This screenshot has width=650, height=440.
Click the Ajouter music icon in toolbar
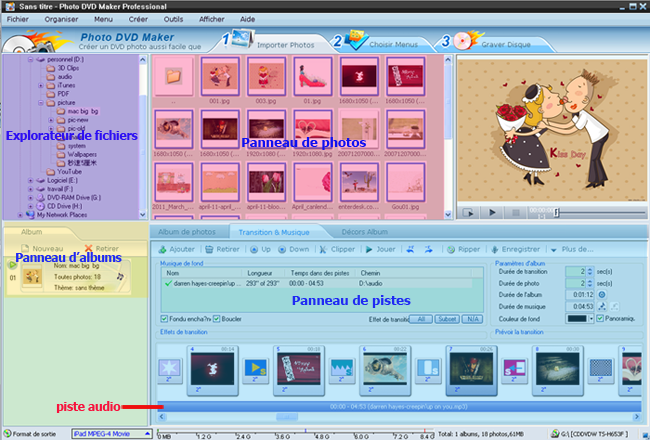(162, 249)
